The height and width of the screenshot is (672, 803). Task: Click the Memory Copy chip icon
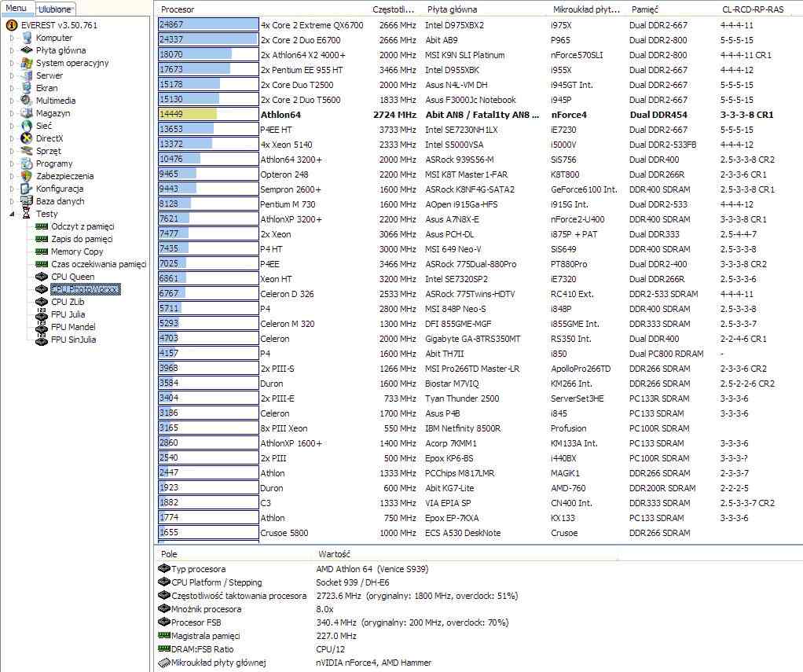pos(42,252)
